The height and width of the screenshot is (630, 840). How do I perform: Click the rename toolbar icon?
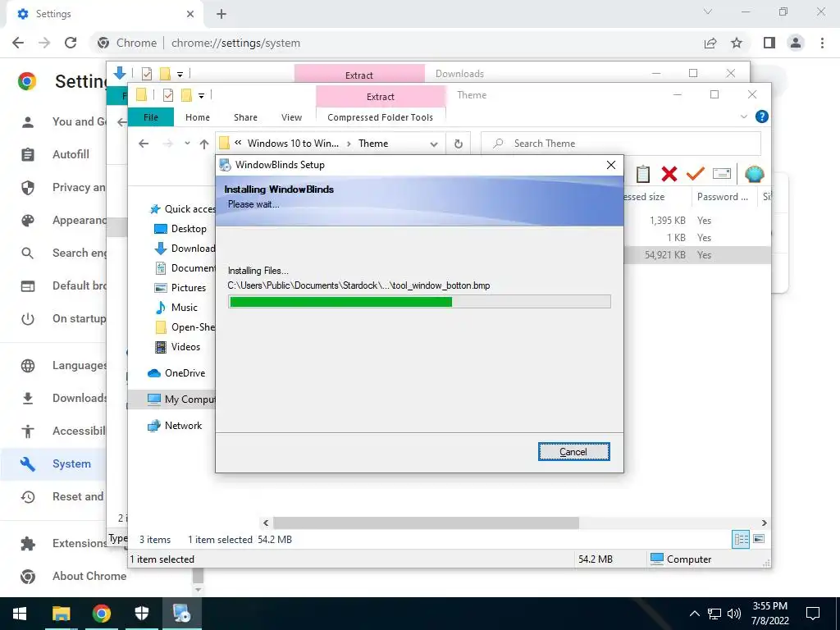pyautogui.click(x=722, y=174)
